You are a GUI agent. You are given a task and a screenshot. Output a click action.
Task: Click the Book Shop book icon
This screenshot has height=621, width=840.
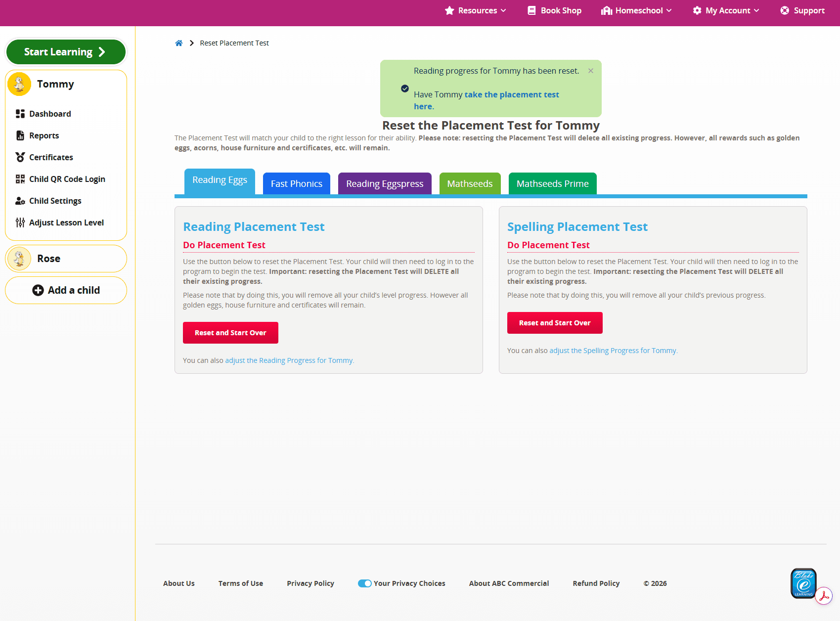pyautogui.click(x=532, y=10)
